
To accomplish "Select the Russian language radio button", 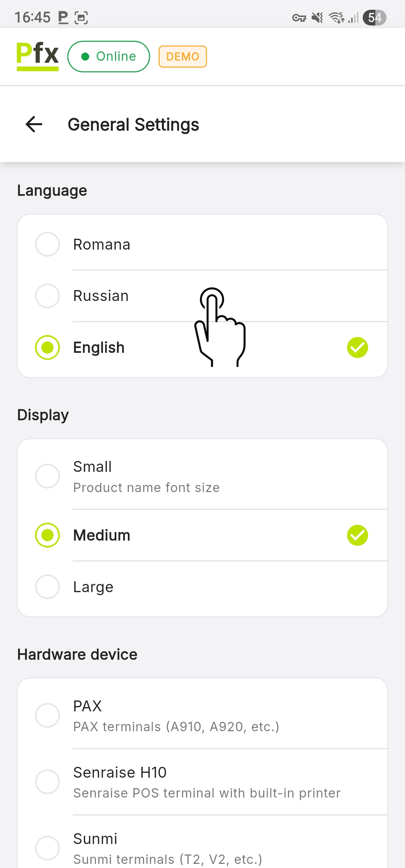I will (48, 296).
